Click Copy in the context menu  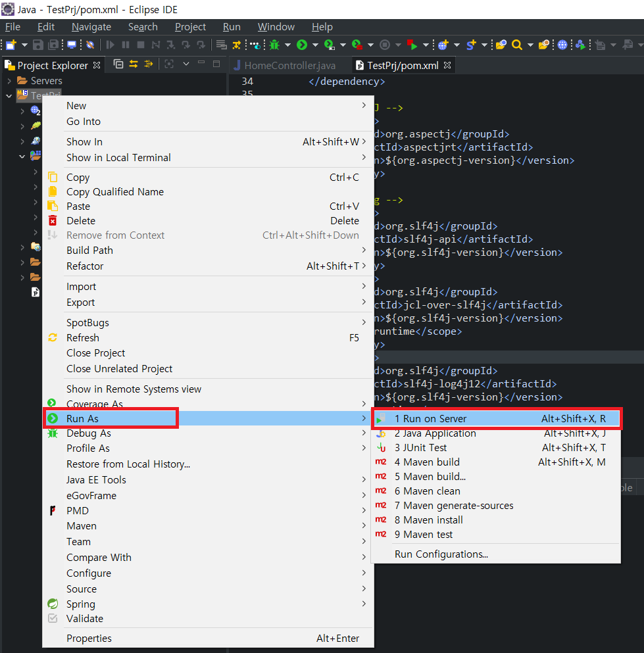(208, 178)
